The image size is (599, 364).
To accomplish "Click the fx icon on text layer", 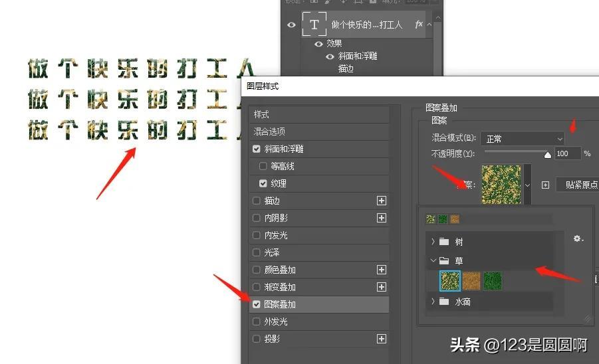I will click(x=419, y=25).
